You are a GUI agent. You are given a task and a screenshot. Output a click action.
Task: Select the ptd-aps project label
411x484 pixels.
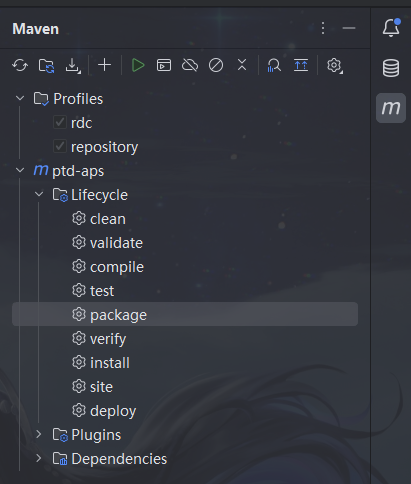pos(78,171)
